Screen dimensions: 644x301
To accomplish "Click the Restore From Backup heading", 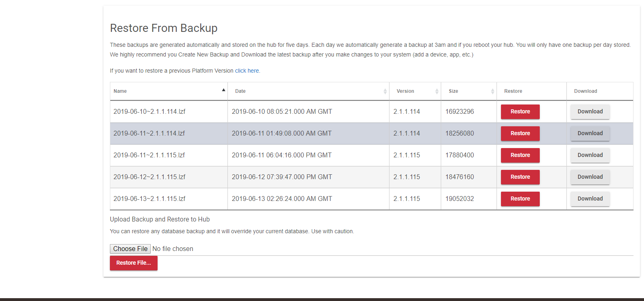I will pos(164,28).
